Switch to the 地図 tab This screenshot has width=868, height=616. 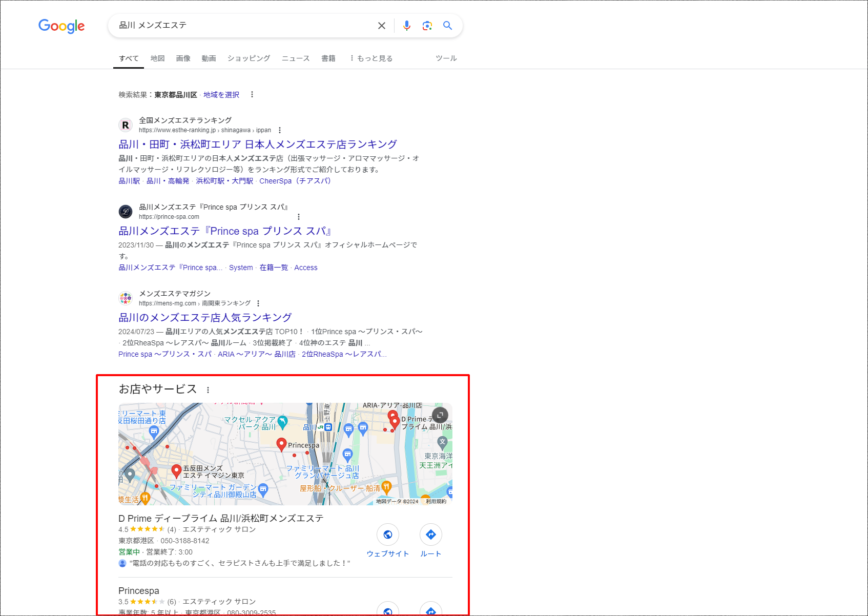click(x=158, y=58)
